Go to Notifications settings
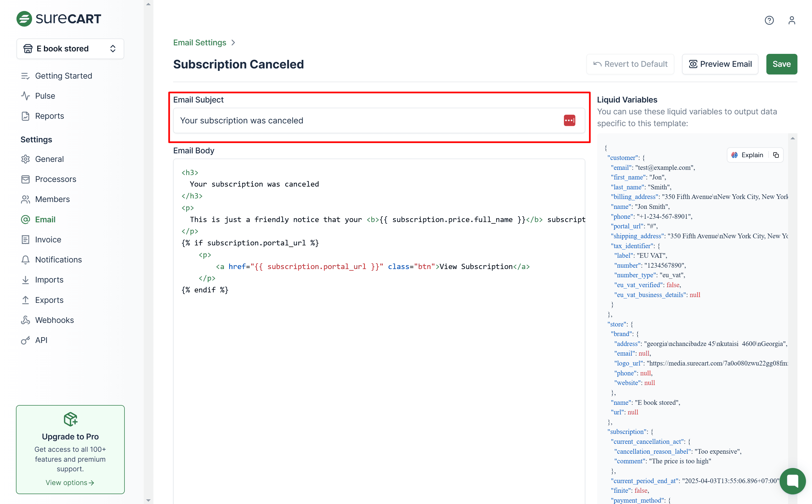The image size is (812, 504). (x=58, y=260)
